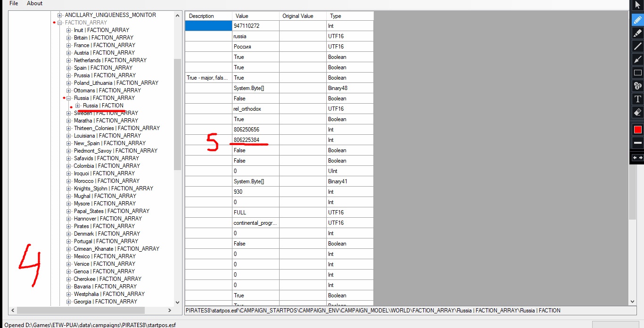Open the File menu
The width and height of the screenshot is (644, 328).
(x=14, y=3)
